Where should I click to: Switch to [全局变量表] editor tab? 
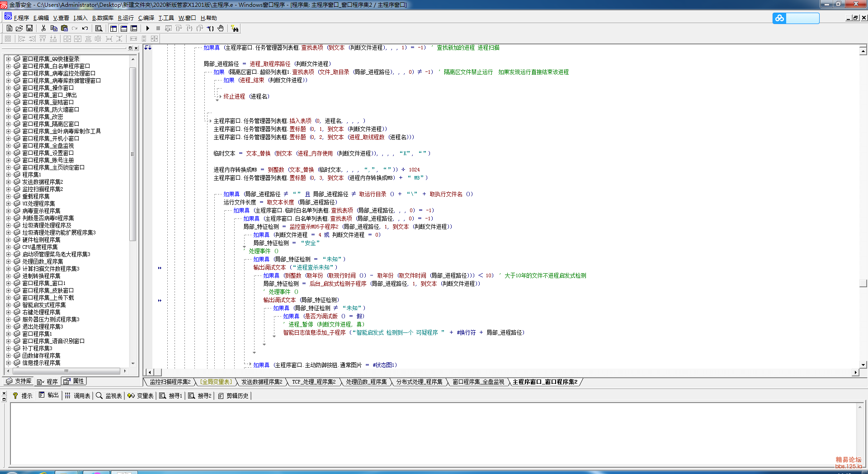tap(216, 382)
